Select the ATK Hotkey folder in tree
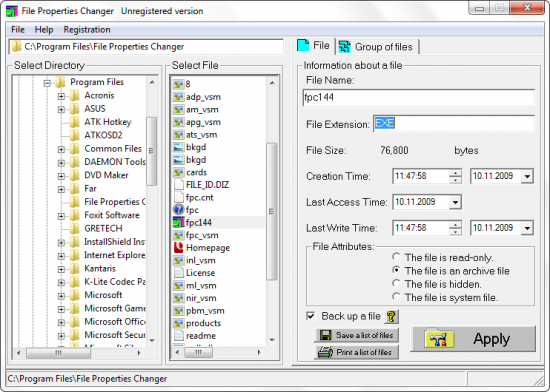The height and width of the screenshot is (392, 550). pyautogui.click(x=108, y=122)
